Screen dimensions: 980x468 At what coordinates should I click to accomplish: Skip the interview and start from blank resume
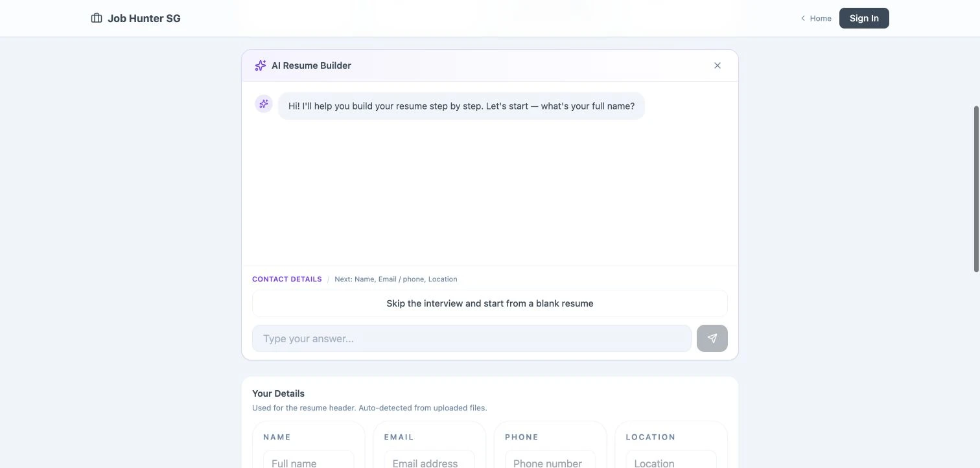[490, 303]
